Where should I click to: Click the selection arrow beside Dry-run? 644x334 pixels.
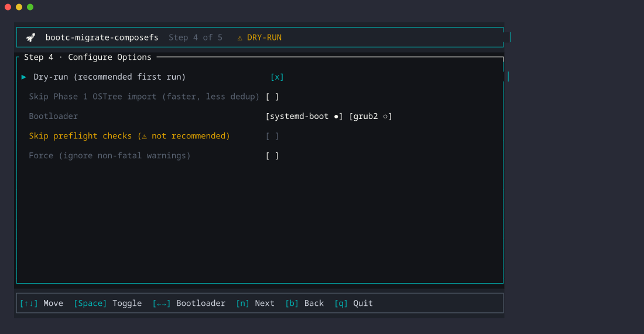tap(24, 77)
